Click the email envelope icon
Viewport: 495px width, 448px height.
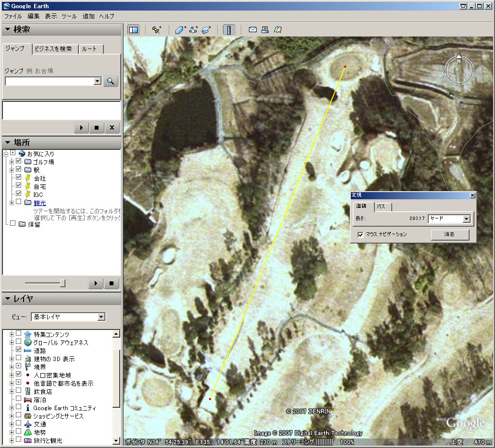click(252, 30)
